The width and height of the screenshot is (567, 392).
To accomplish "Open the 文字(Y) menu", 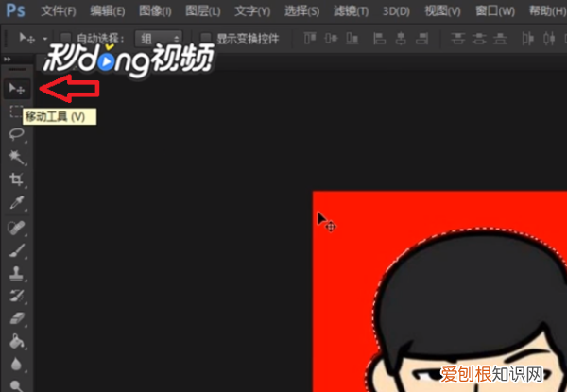I will [x=252, y=11].
